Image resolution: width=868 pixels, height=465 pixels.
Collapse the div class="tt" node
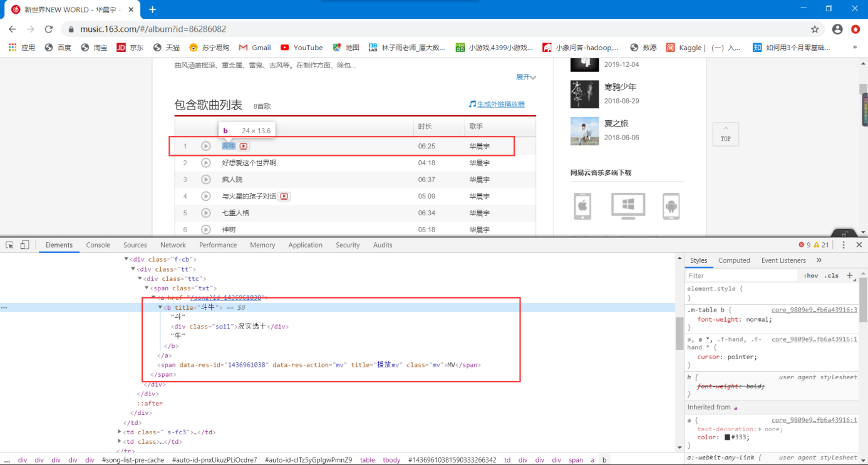click(133, 269)
